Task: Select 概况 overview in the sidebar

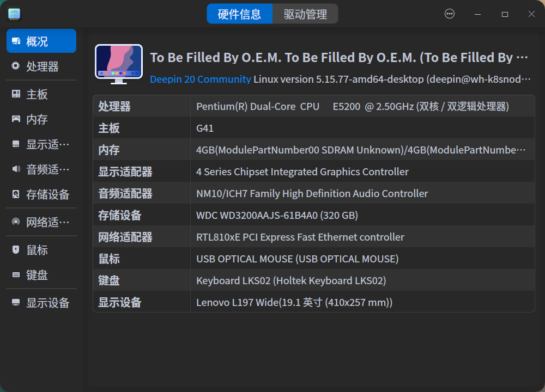Action: pyautogui.click(x=41, y=41)
